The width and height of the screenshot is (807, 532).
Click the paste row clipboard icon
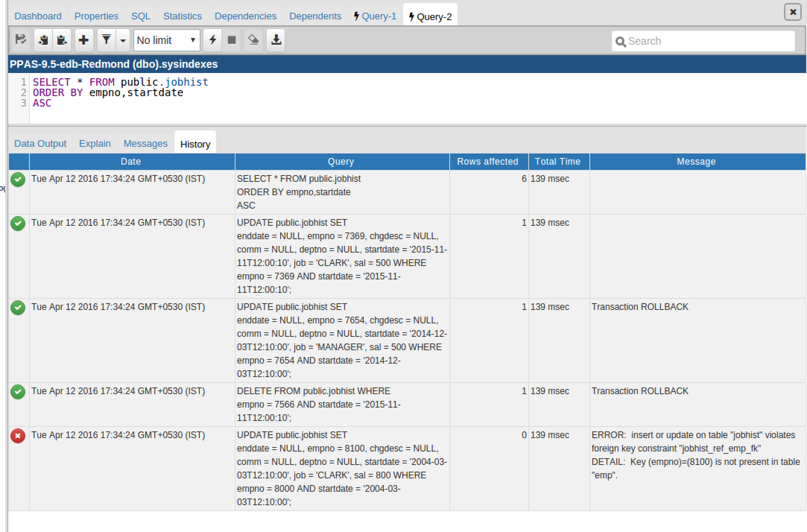pyautogui.click(x=62, y=40)
